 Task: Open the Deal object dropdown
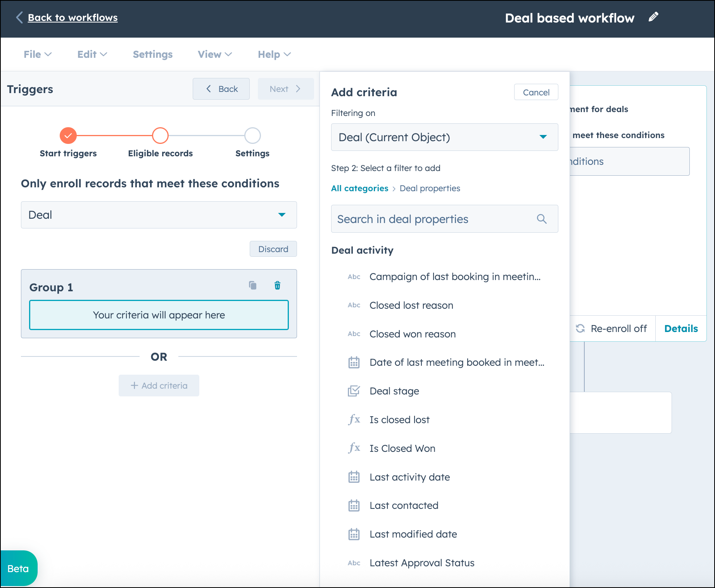pyautogui.click(x=159, y=215)
